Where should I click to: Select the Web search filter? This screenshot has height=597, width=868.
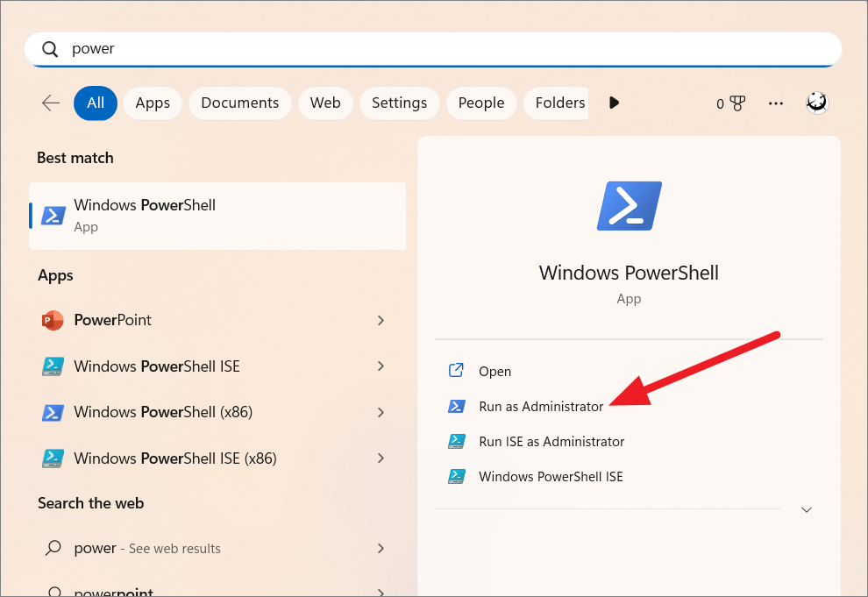pyautogui.click(x=325, y=103)
